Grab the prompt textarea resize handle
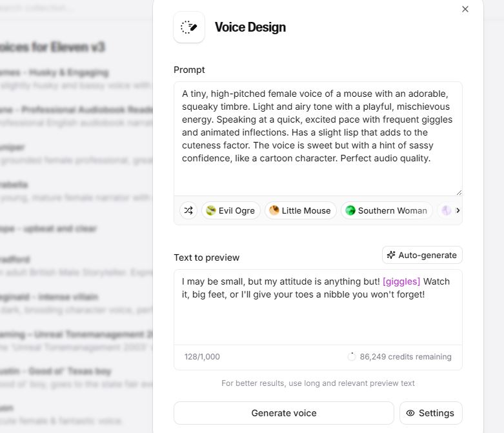 pos(459,192)
